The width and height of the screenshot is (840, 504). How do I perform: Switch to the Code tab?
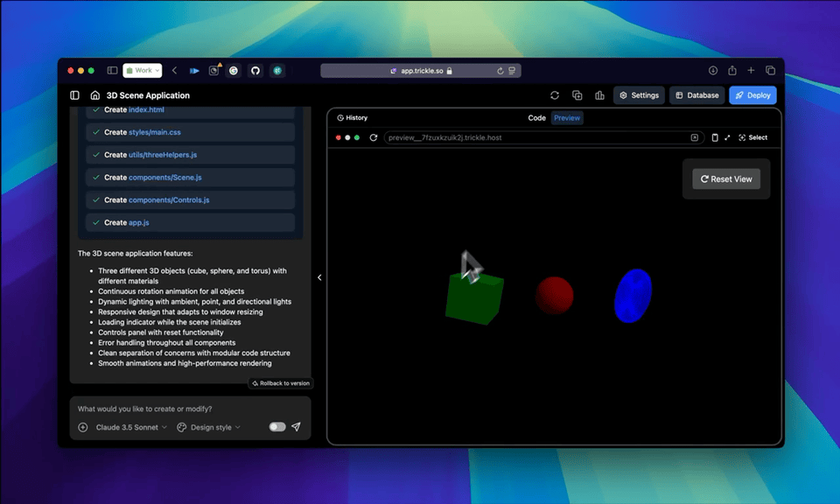pos(536,118)
